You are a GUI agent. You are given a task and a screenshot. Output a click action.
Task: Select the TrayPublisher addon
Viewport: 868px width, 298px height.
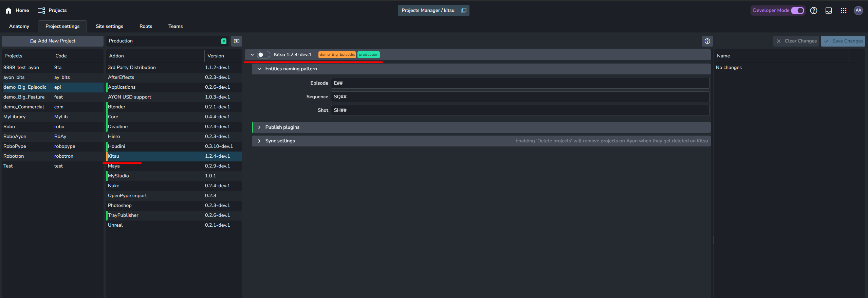coord(174,215)
